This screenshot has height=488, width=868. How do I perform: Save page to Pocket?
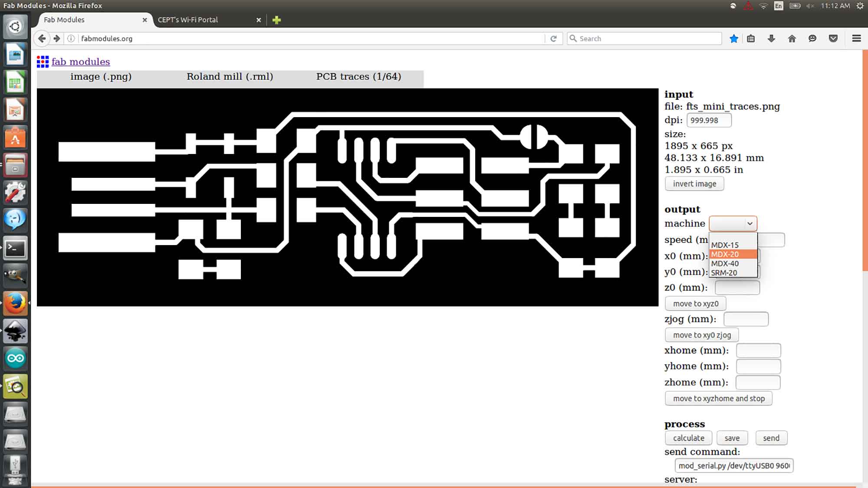[833, 39]
